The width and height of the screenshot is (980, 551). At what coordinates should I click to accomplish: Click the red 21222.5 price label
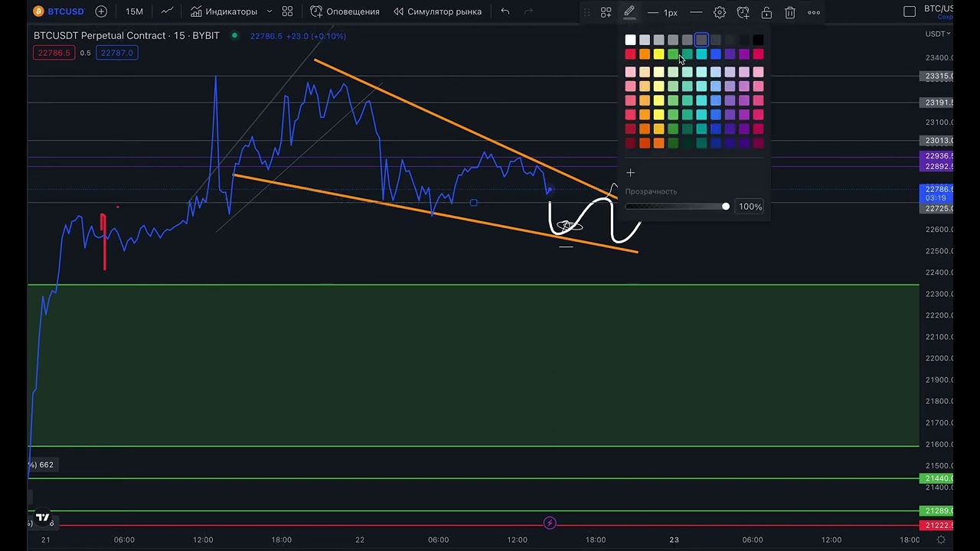click(x=936, y=526)
